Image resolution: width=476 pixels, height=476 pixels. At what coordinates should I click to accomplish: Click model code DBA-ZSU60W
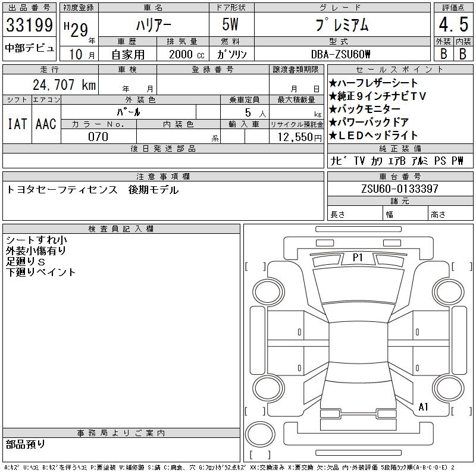coord(340,54)
